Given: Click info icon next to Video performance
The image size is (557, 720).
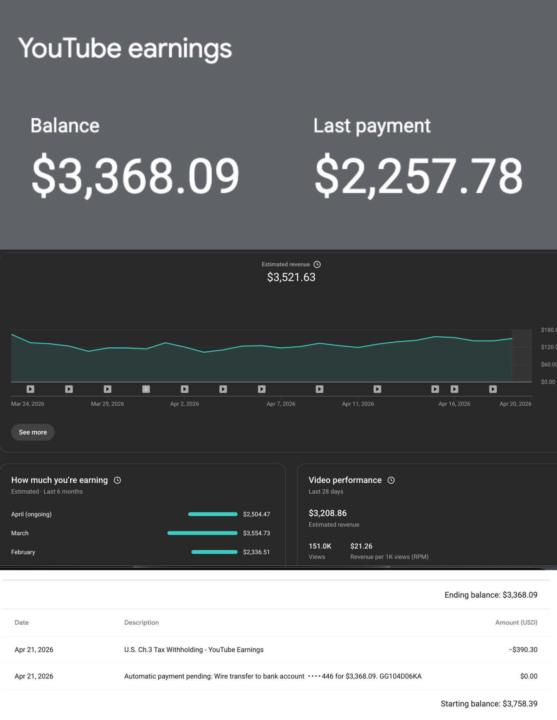Looking at the screenshot, I should pos(391,480).
